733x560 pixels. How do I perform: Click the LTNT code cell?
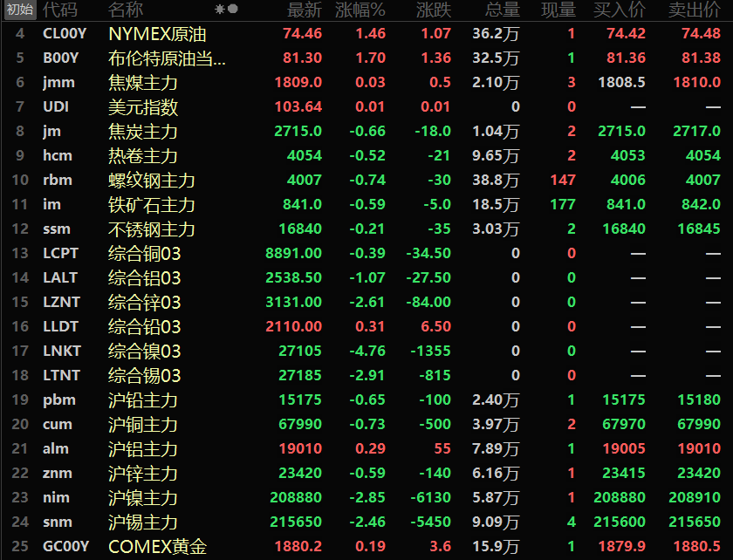[62, 375]
